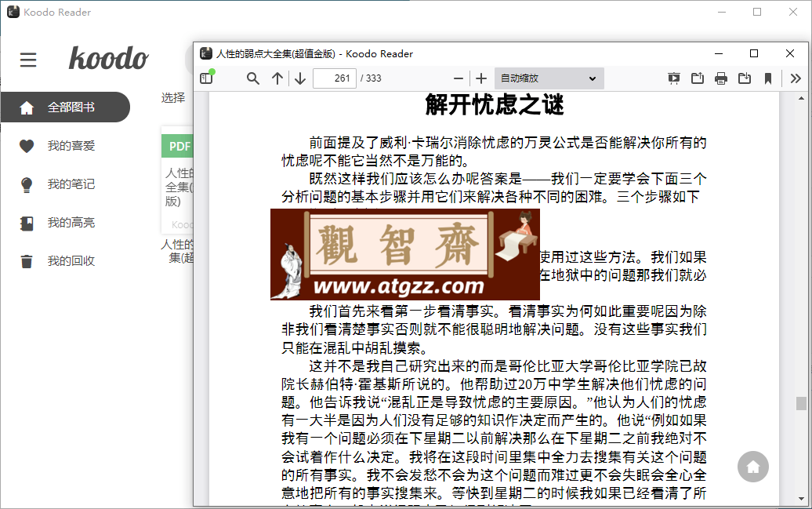Download the PDF file
This screenshot has height=509, width=812.
745,78
